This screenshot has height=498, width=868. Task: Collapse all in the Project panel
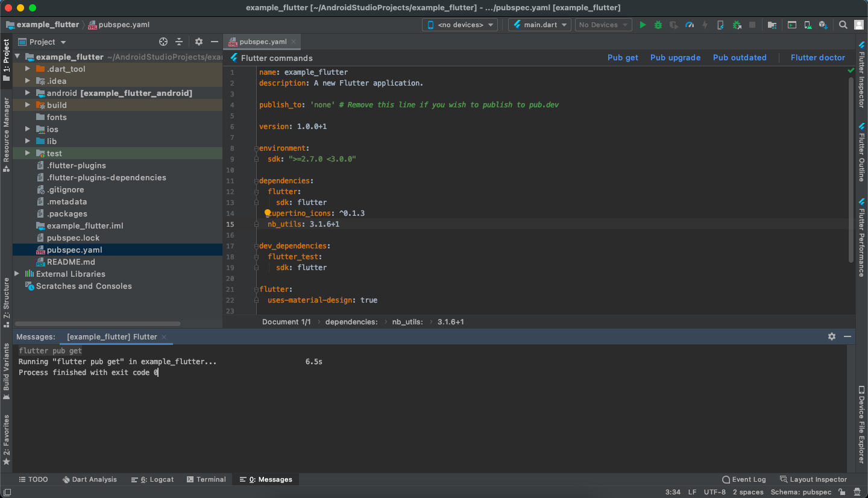[179, 42]
